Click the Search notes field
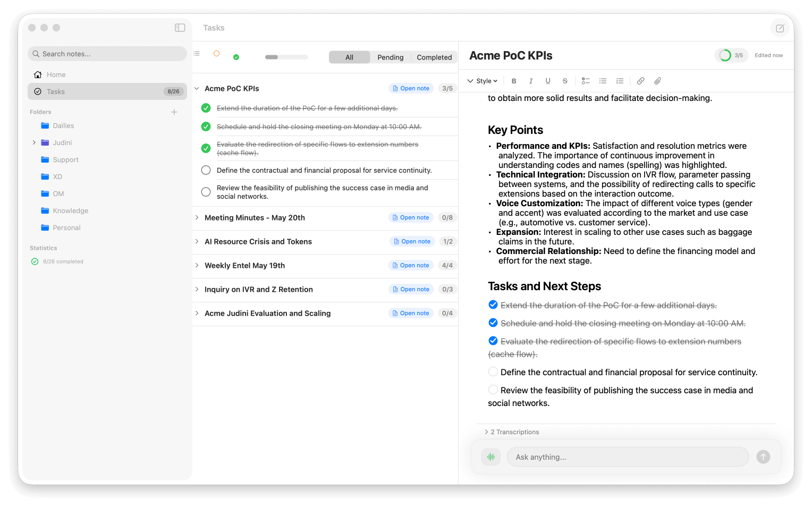 [x=107, y=54]
